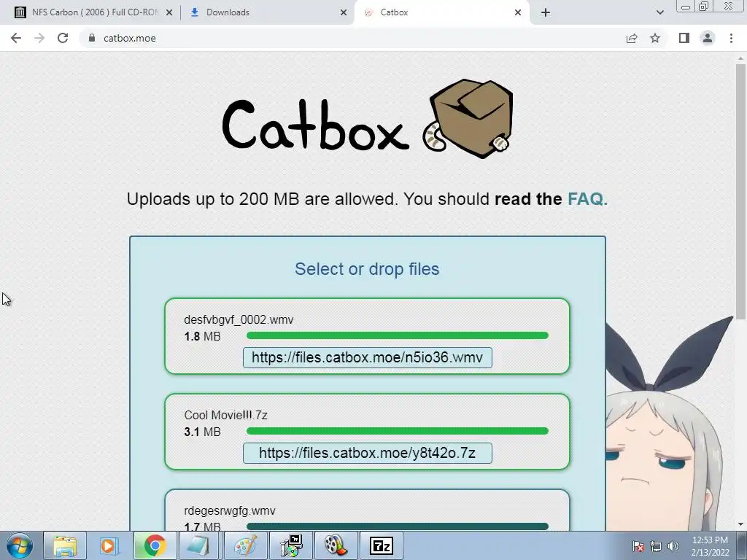The image size is (747, 560).
Task: Open a new browser tab
Action: (546, 12)
